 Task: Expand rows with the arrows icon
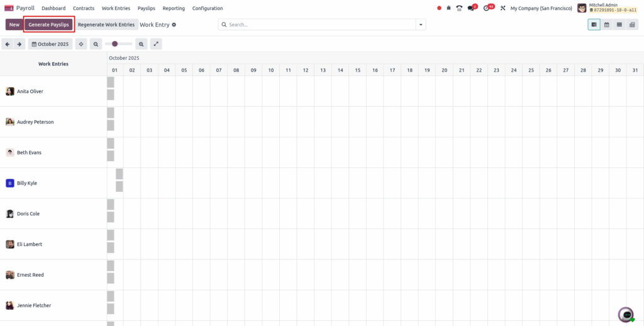point(156,44)
